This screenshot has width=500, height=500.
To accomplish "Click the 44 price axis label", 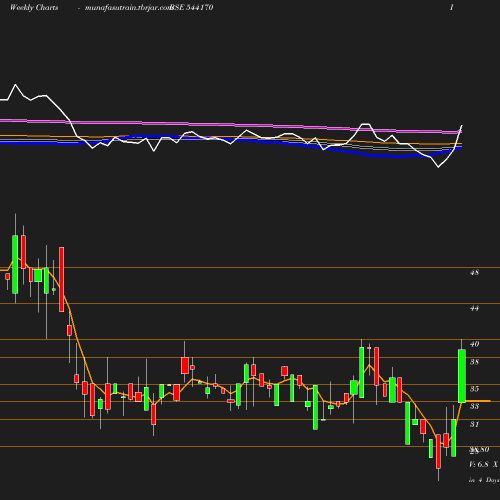I will coord(474,308).
